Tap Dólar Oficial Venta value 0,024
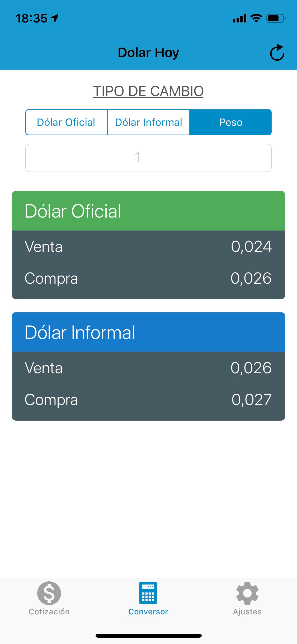The width and height of the screenshot is (297, 644). [251, 247]
